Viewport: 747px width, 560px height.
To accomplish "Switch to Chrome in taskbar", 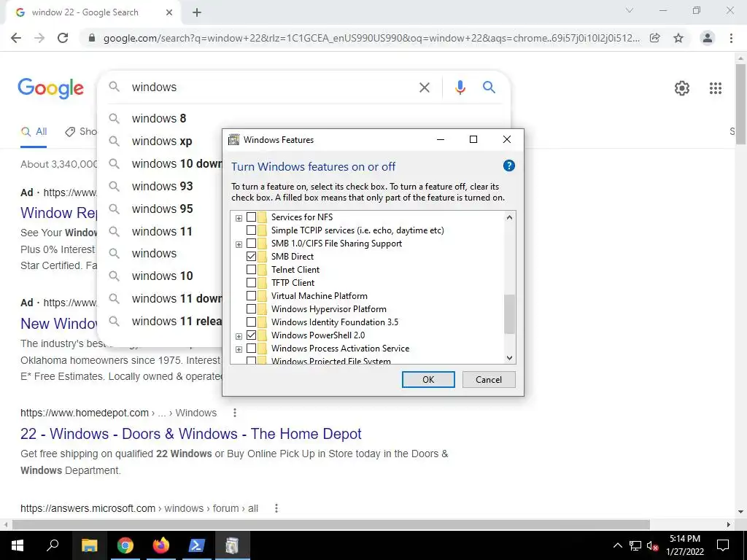I will 125,545.
